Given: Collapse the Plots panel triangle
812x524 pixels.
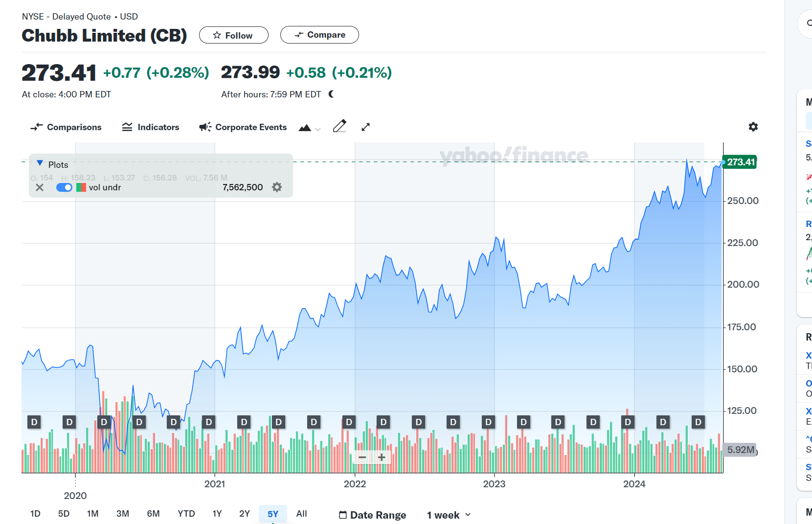Looking at the screenshot, I should coord(40,163).
